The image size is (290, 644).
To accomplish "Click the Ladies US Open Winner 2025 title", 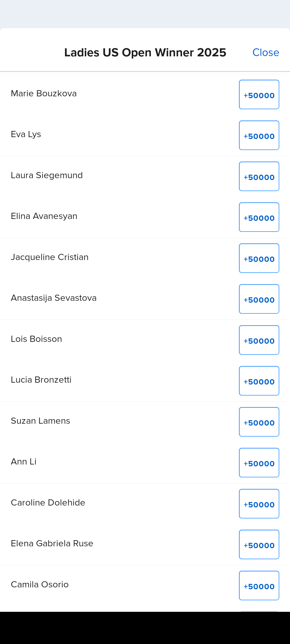I will click(x=145, y=53).
